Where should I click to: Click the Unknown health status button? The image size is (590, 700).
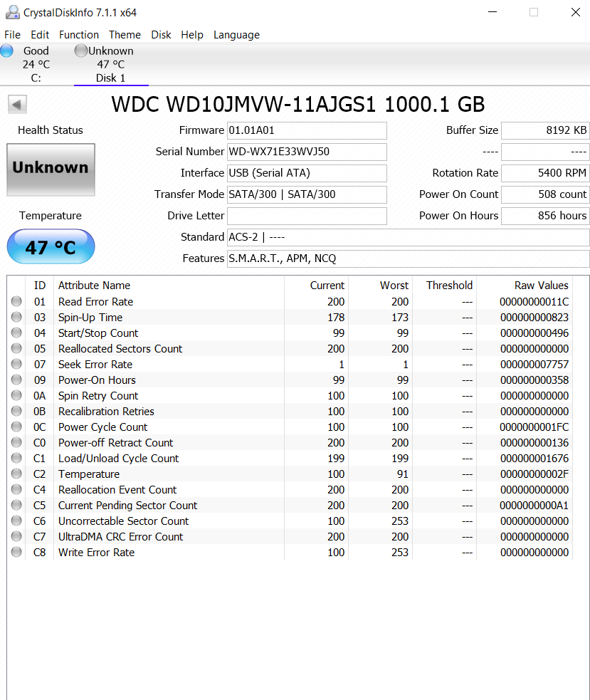pos(51,169)
